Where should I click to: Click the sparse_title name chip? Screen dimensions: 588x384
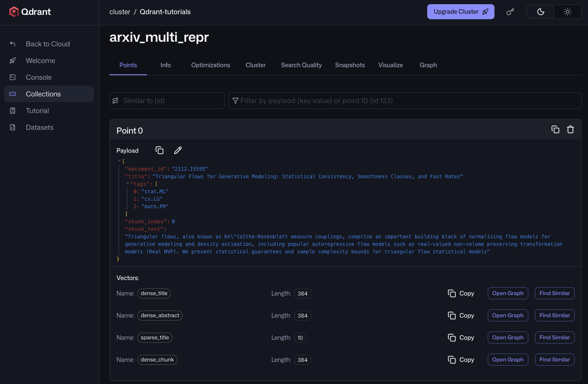(155, 338)
